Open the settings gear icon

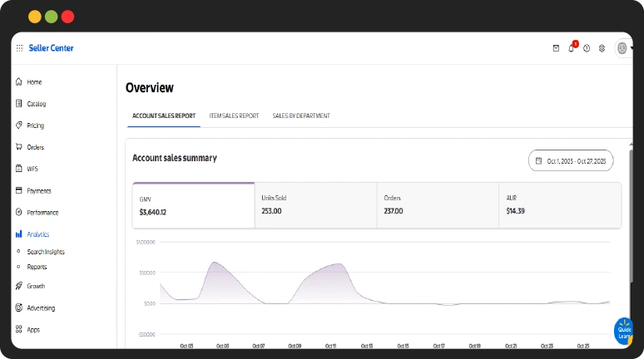pyautogui.click(x=602, y=48)
